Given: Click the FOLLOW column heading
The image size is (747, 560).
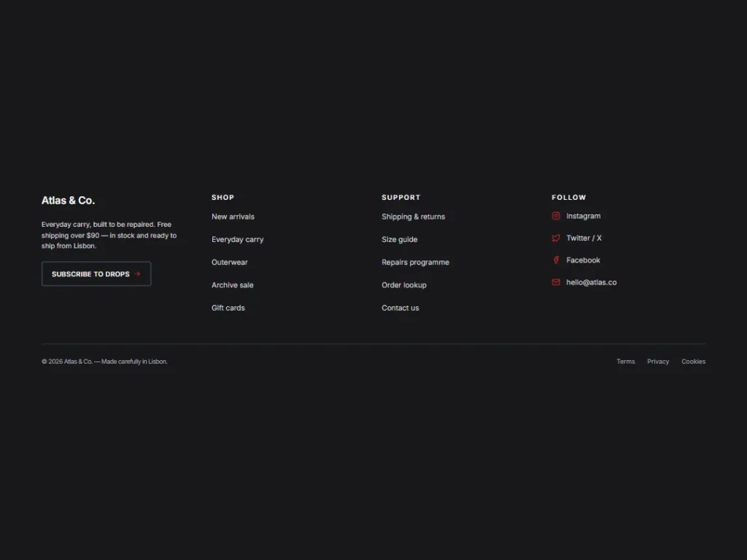Looking at the screenshot, I should pos(569,197).
